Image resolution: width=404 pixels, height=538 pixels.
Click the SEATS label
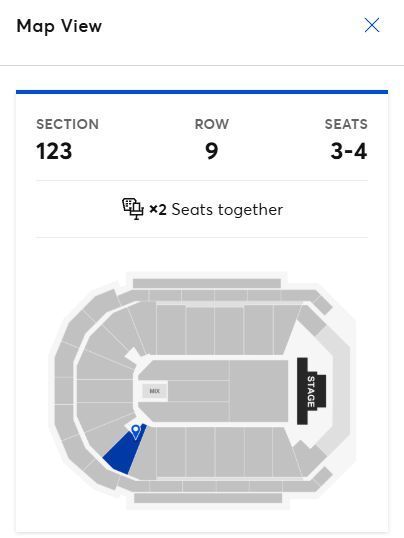pos(346,124)
